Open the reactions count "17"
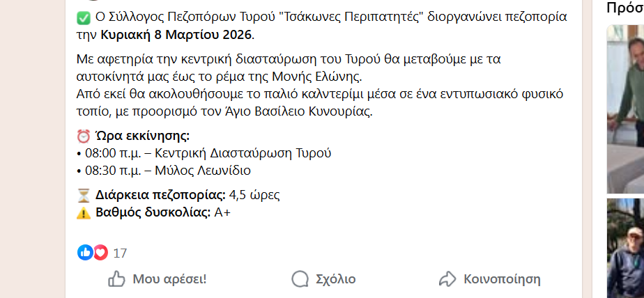644x298 pixels. tap(120, 253)
